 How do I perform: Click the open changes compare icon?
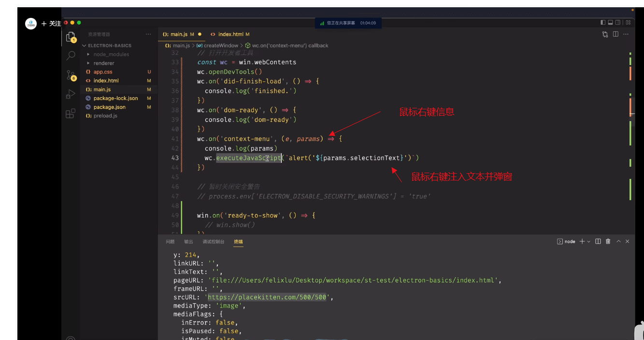[605, 34]
